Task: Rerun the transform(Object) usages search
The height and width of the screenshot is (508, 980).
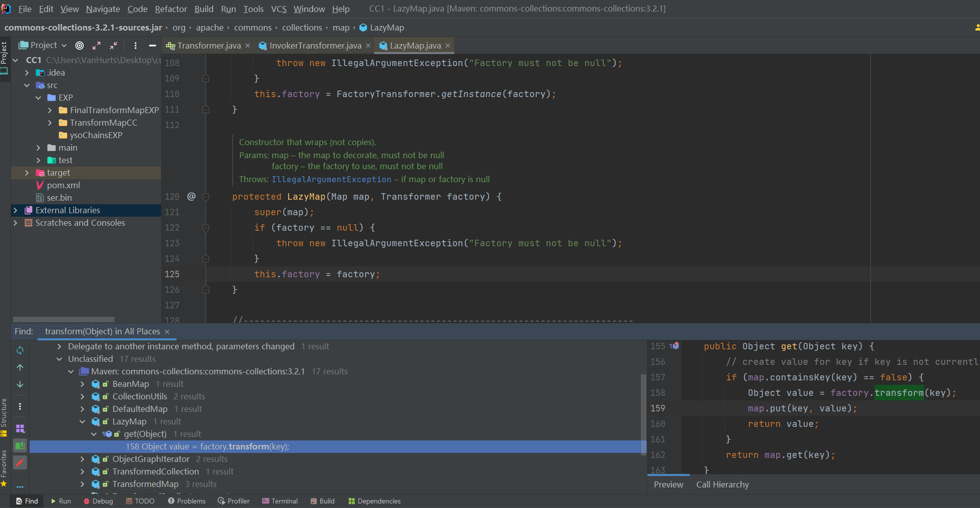Action: coord(20,350)
